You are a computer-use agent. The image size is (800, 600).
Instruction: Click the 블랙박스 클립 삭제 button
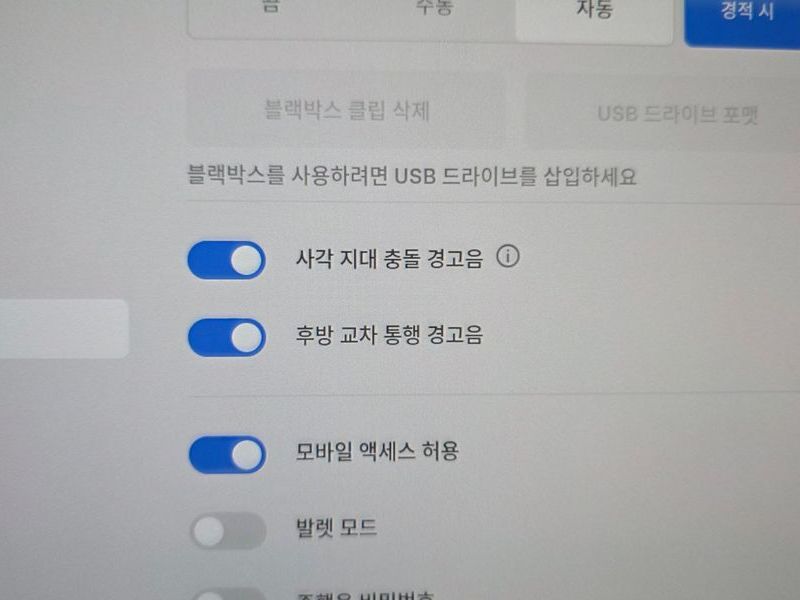(347, 108)
